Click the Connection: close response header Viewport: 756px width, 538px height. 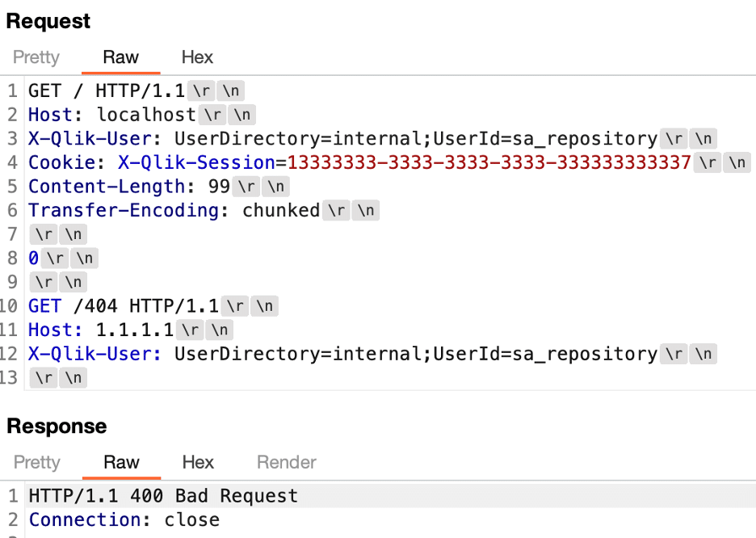124,520
